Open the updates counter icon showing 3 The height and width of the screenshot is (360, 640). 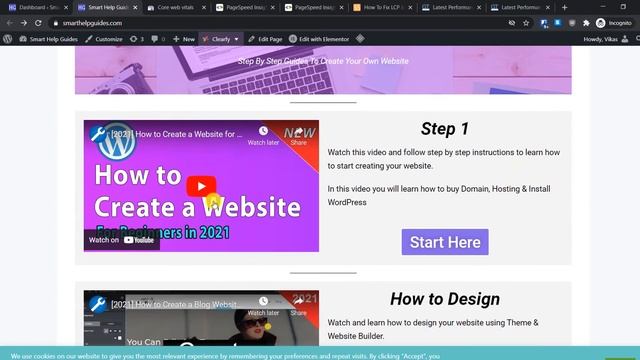pyautogui.click(x=137, y=39)
